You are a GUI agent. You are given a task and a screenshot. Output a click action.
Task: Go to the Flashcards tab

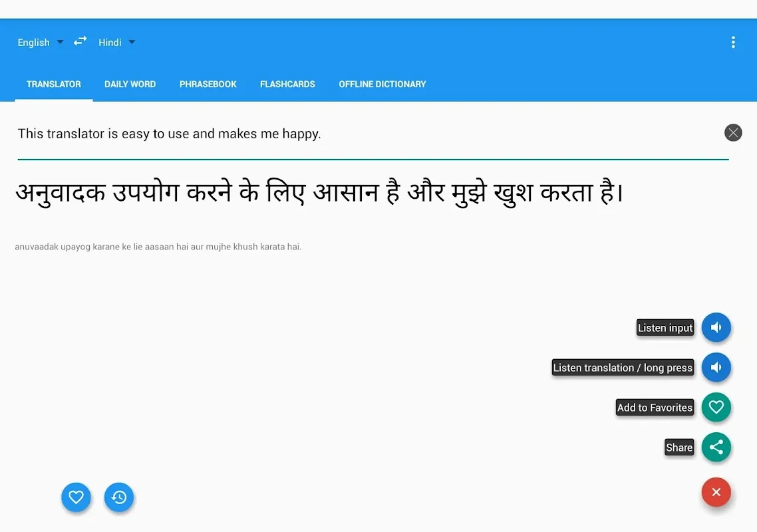(x=287, y=84)
